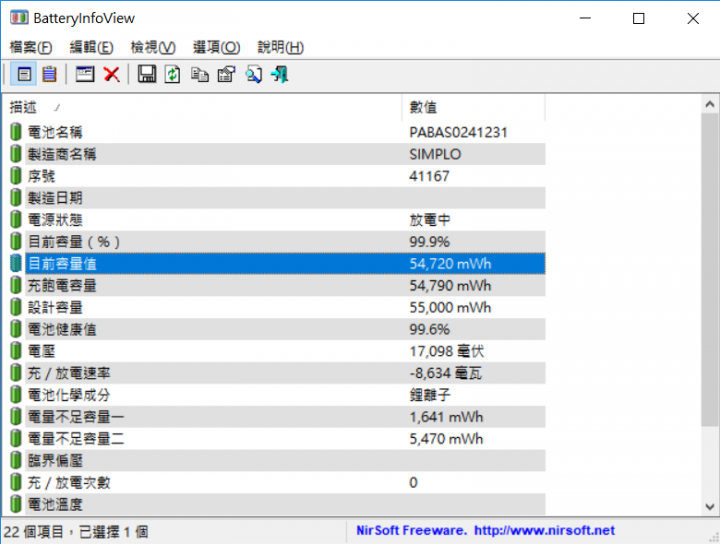Open the nirsoft.net link in status bar
Screen dimensions: 720x544
click(545, 531)
